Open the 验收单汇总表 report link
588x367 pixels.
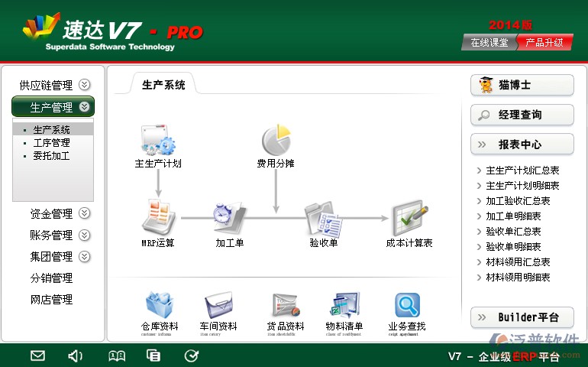click(x=513, y=232)
